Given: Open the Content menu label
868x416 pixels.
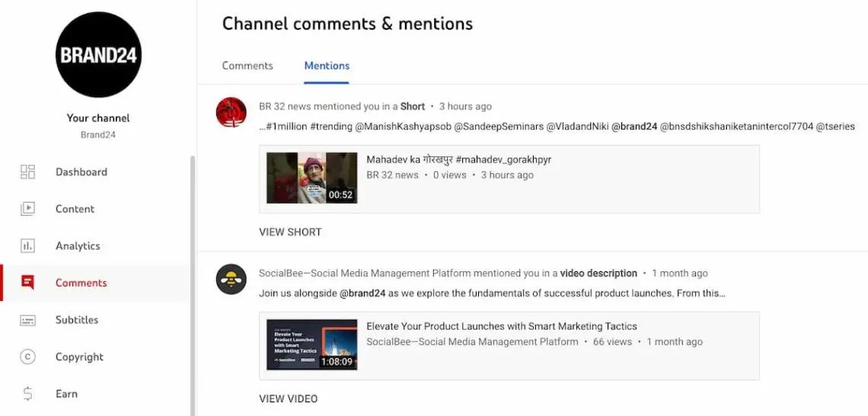Looking at the screenshot, I should tap(75, 209).
